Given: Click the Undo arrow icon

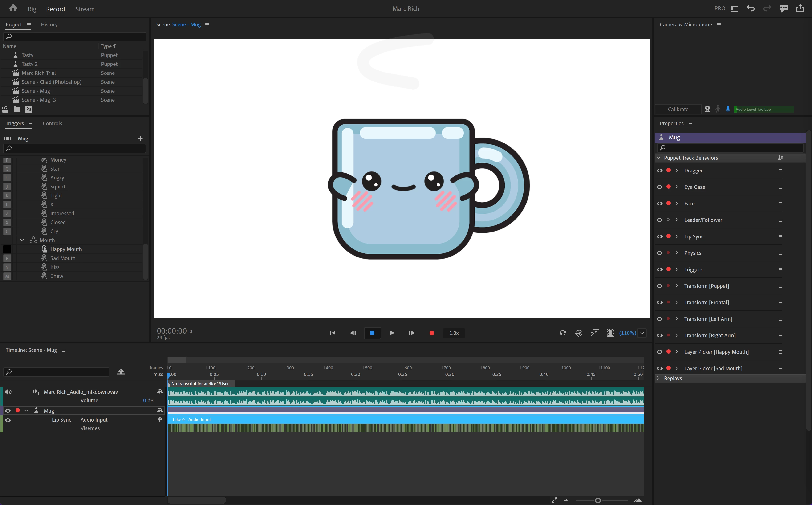Looking at the screenshot, I should point(751,9).
